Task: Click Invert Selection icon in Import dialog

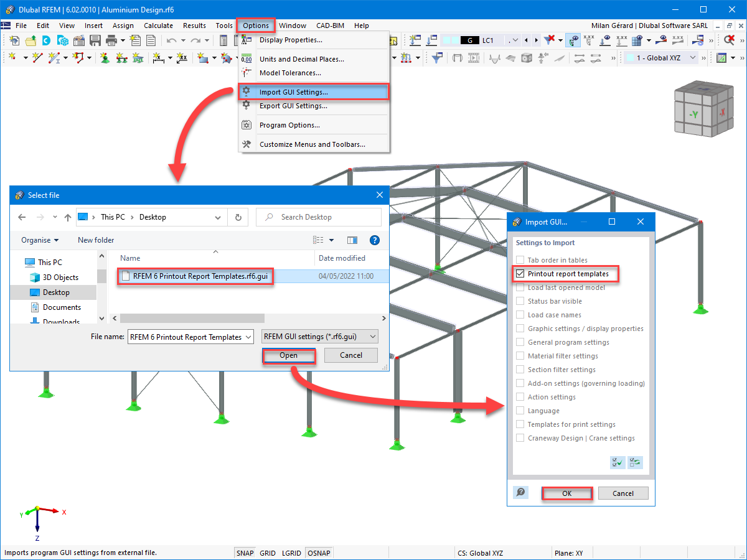Action: [x=635, y=462]
